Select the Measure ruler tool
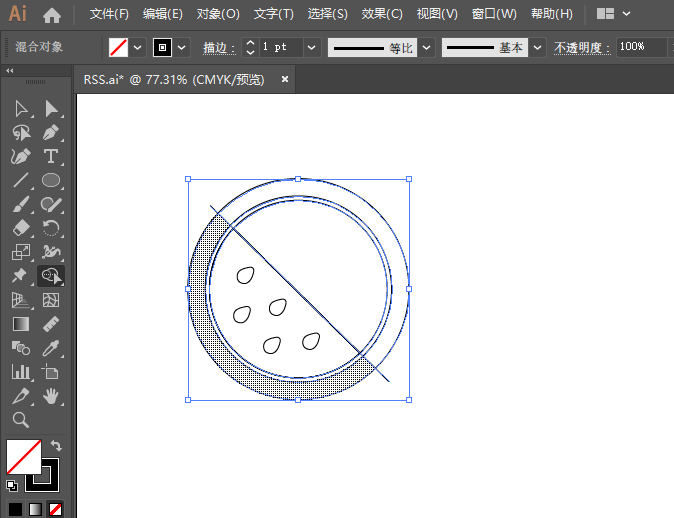 click(51, 324)
